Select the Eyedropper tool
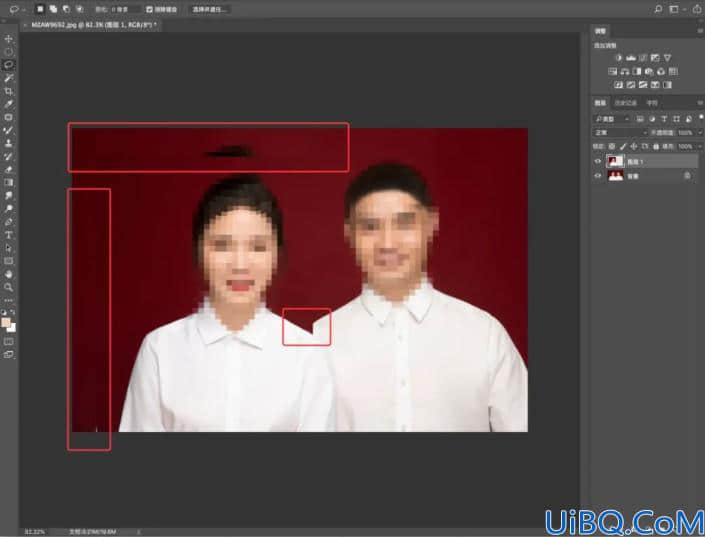 (9, 104)
